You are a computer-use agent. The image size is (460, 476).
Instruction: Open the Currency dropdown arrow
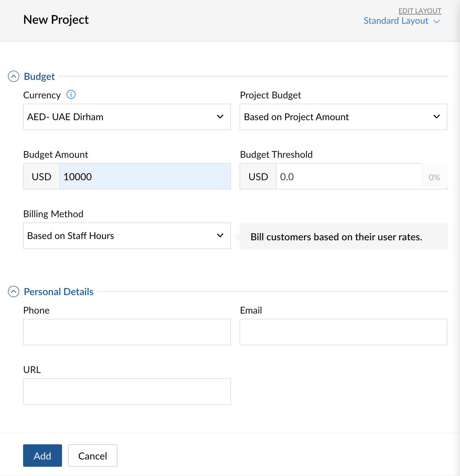click(x=220, y=117)
